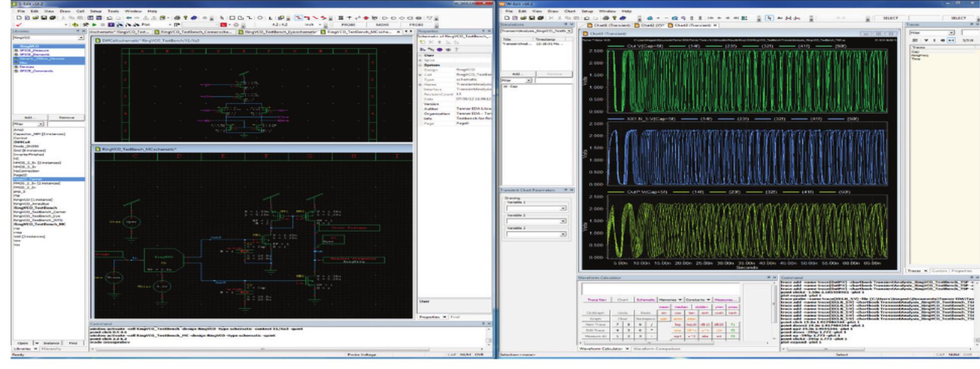Open Draw menu in S-Edit window
Image resolution: width=980 pixels, height=369 pixels.
click(x=65, y=11)
